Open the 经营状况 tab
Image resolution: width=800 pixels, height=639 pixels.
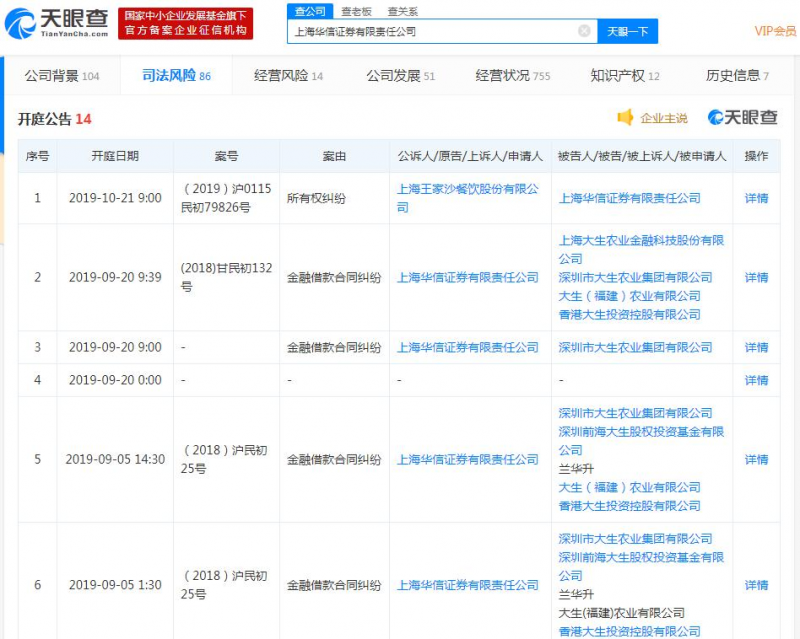[x=512, y=76]
